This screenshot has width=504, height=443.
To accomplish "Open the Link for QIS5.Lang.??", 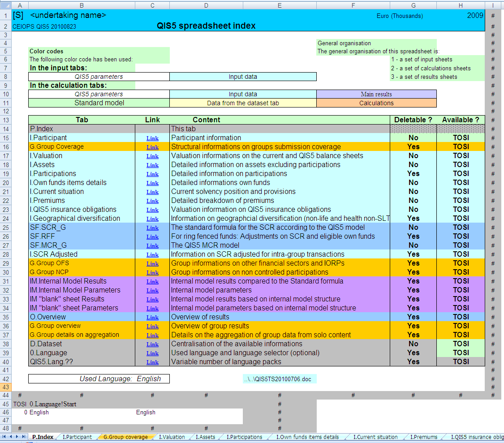I will tap(152, 363).
